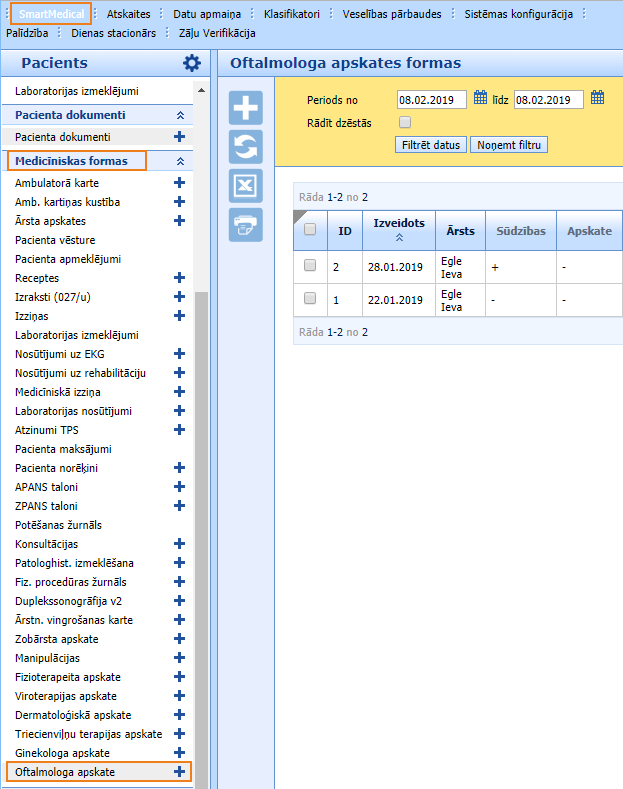Add a new Receptes entry
Screen dimensions: 623x789
click(180, 278)
